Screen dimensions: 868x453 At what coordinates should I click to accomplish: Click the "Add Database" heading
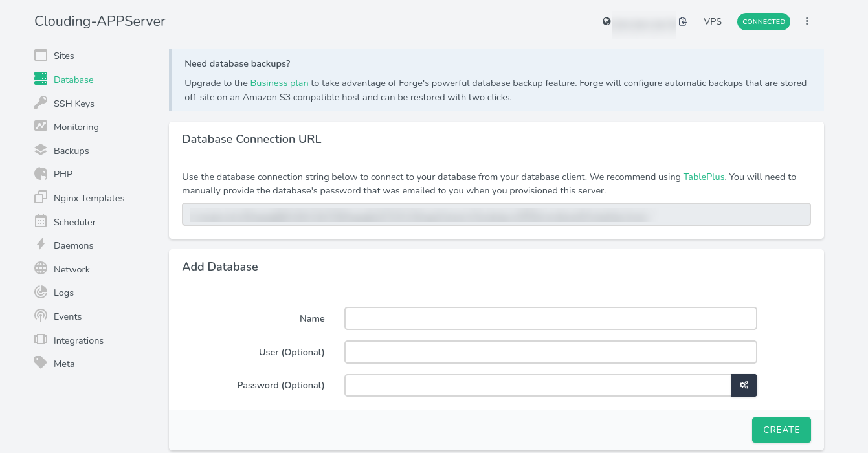click(x=220, y=267)
